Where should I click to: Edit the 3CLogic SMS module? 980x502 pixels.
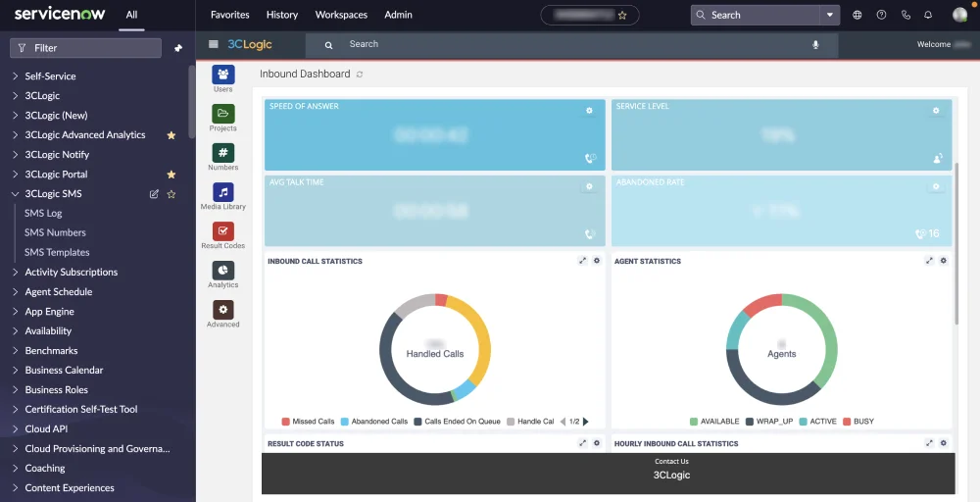tap(154, 194)
